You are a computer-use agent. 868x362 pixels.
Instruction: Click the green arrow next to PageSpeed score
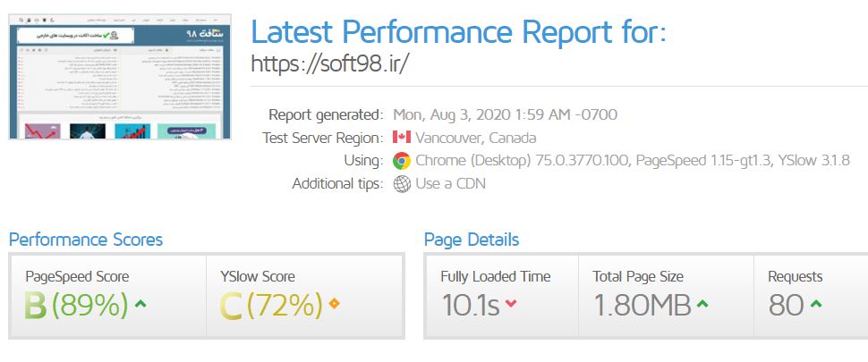click(x=140, y=306)
